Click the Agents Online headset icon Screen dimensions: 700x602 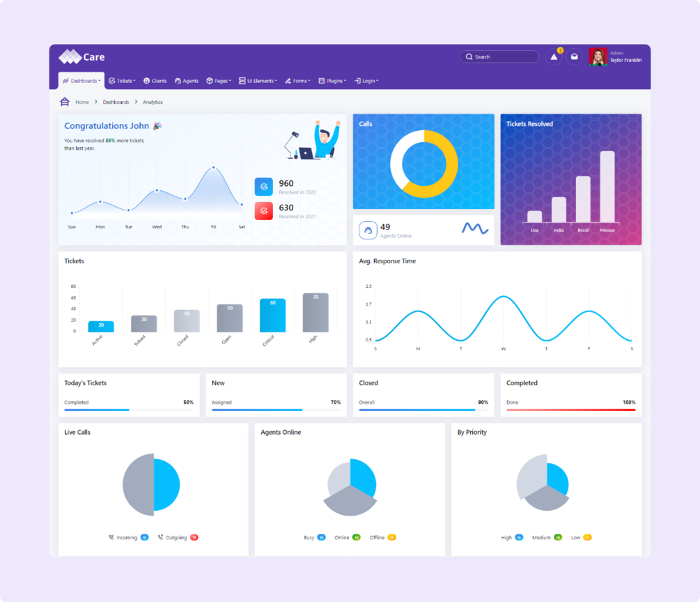click(368, 231)
